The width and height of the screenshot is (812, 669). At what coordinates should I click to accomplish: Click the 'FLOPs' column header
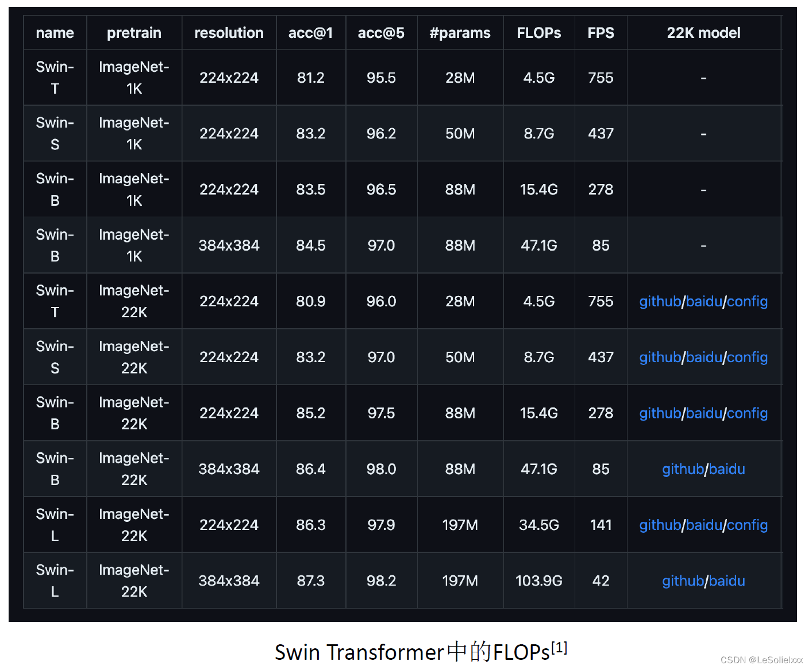(x=539, y=33)
